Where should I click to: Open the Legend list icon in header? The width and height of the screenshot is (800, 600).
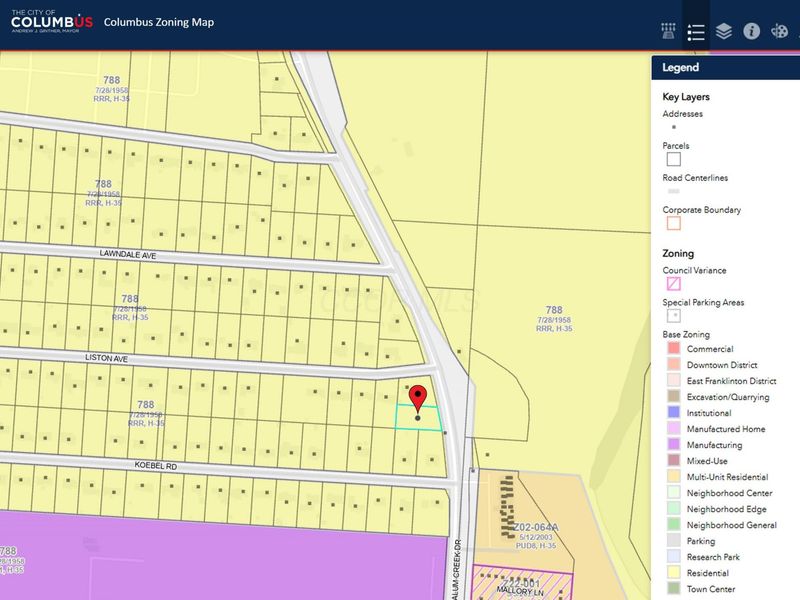696,32
